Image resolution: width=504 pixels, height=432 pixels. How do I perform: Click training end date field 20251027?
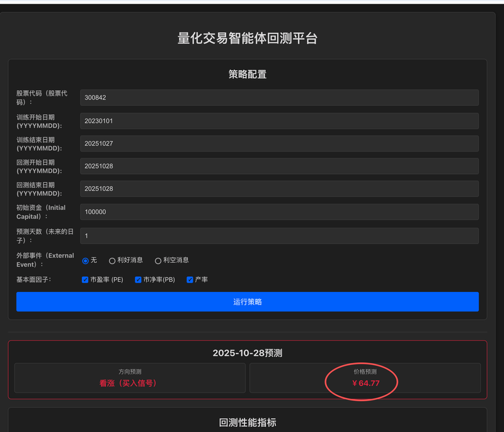pyautogui.click(x=279, y=143)
